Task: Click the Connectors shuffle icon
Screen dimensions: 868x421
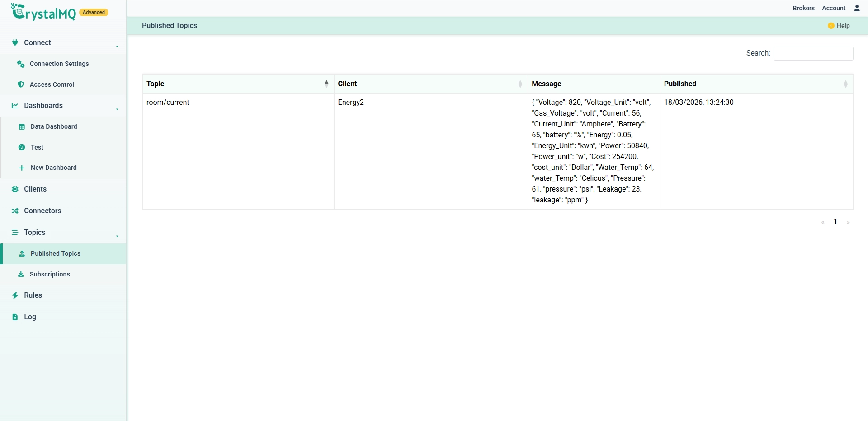Action: 15,210
